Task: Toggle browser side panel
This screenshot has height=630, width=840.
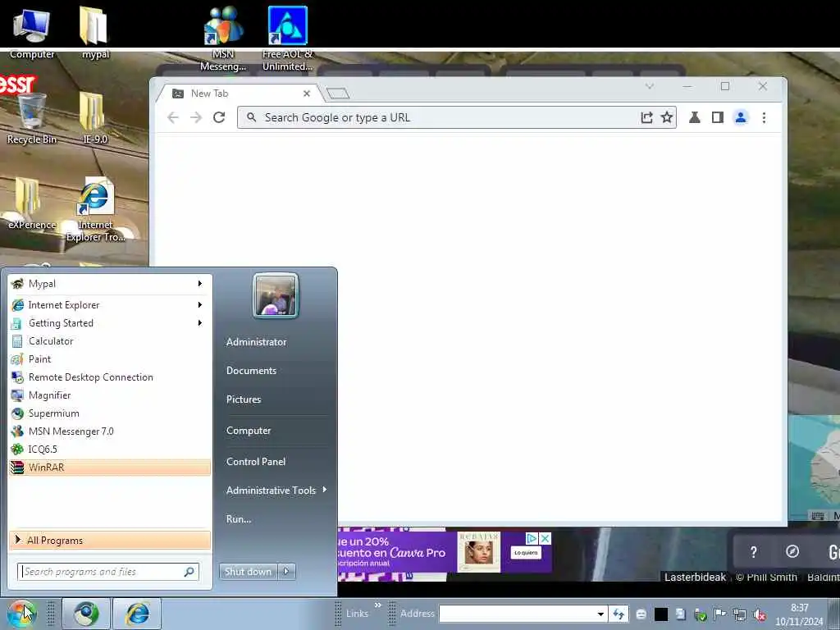Action: 717,117
